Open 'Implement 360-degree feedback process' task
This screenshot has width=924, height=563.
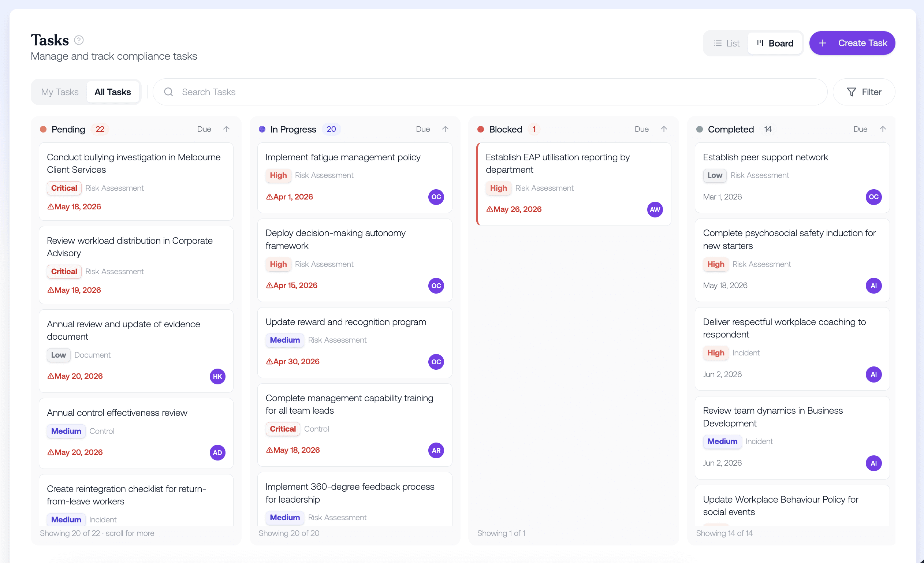pyautogui.click(x=355, y=499)
